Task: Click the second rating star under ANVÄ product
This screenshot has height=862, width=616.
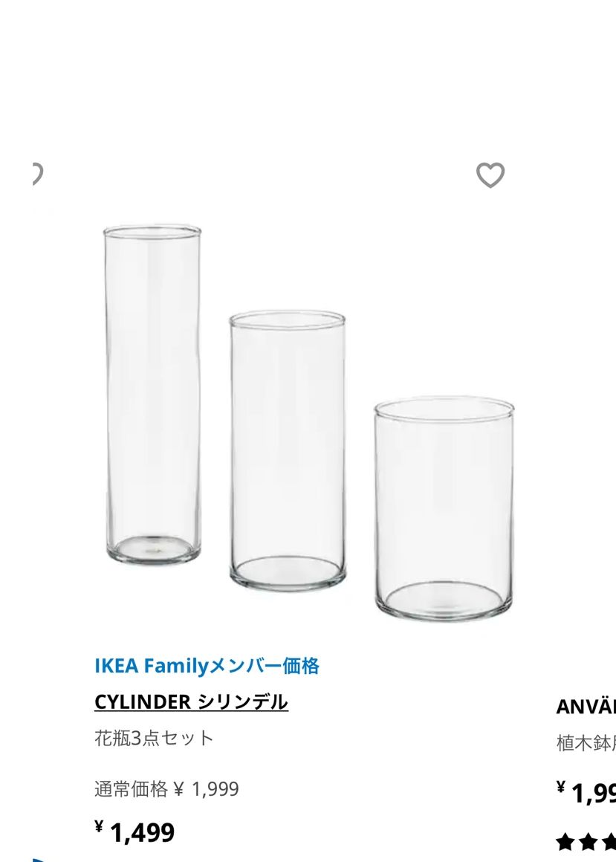Action: 588,842
